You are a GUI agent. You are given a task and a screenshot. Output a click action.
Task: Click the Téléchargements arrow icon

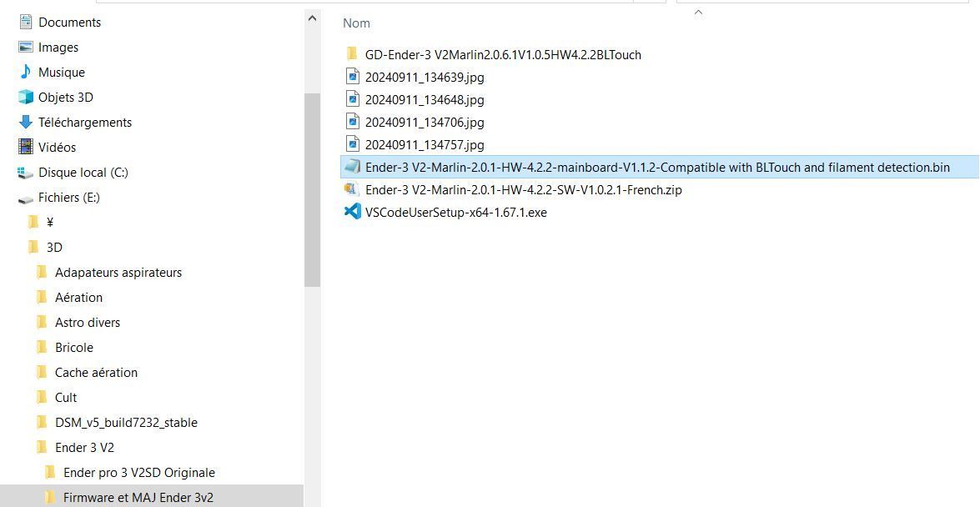coord(26,122)
